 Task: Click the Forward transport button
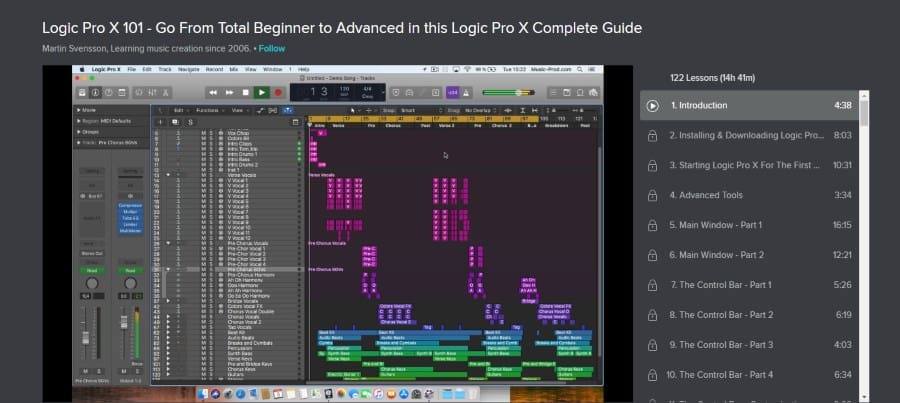[229, 92]
